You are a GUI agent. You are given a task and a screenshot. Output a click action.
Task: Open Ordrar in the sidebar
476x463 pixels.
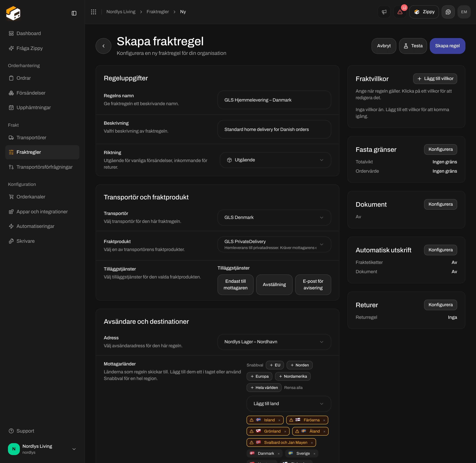click(42, 78)
